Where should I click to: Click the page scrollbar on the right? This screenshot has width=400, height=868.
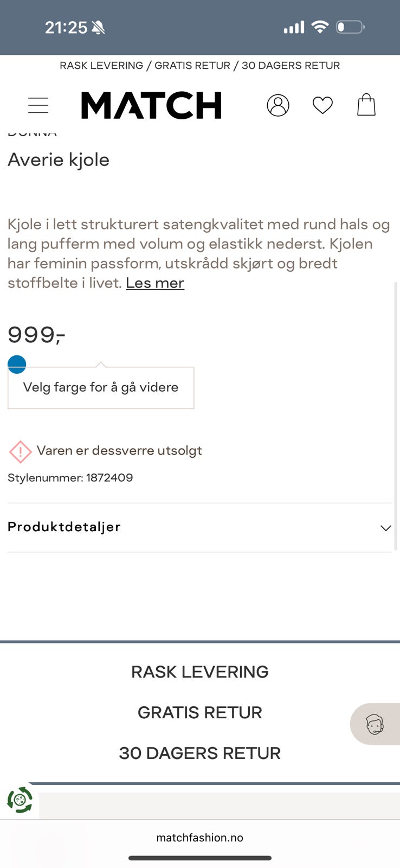coord(396,416)
